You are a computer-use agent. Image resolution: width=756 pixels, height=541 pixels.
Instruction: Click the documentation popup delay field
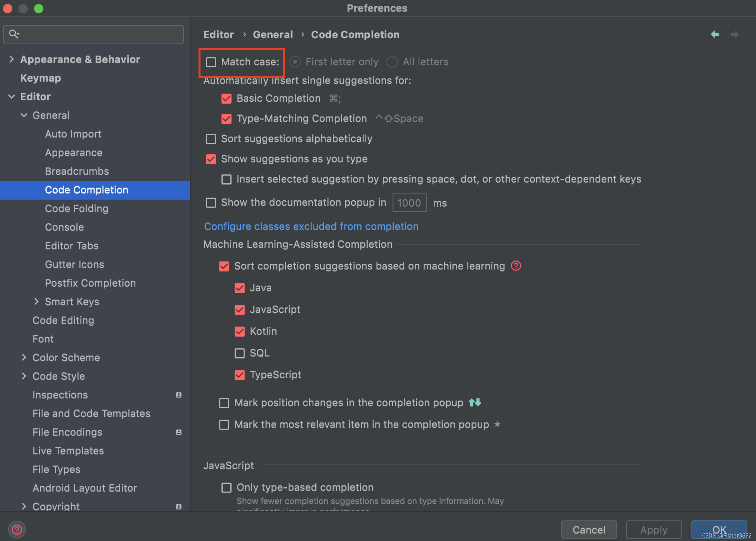coord(409,202)
